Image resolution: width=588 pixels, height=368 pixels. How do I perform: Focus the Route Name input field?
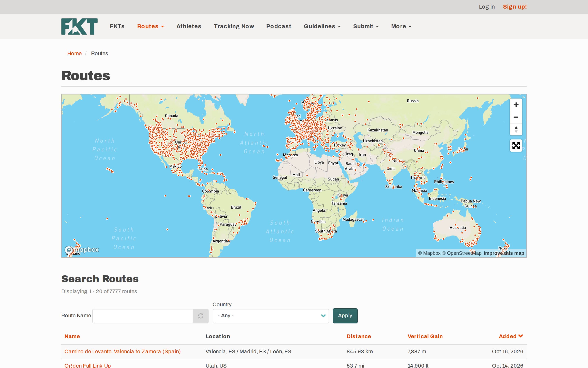tap(143, 316)
